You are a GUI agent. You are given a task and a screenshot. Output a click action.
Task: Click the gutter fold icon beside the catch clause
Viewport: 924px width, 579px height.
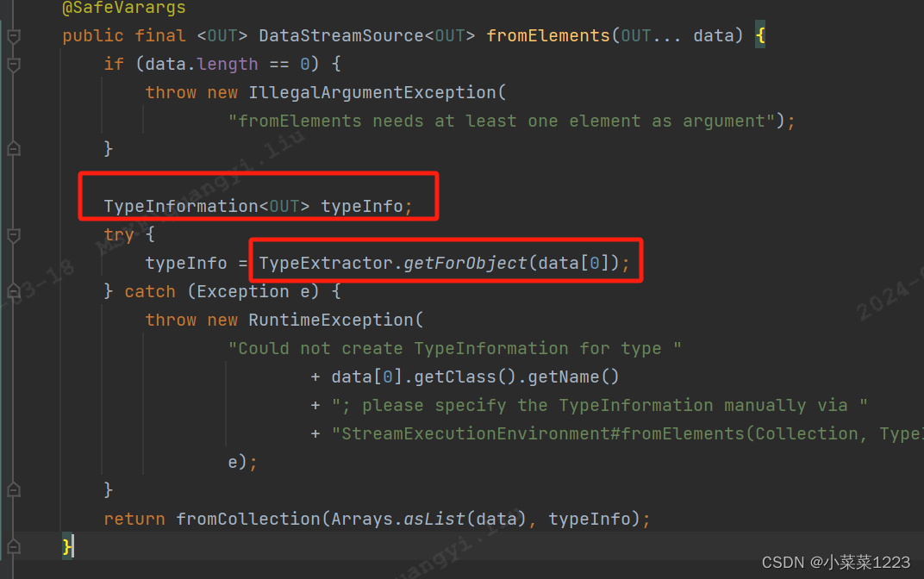click(x=12, y=290)
